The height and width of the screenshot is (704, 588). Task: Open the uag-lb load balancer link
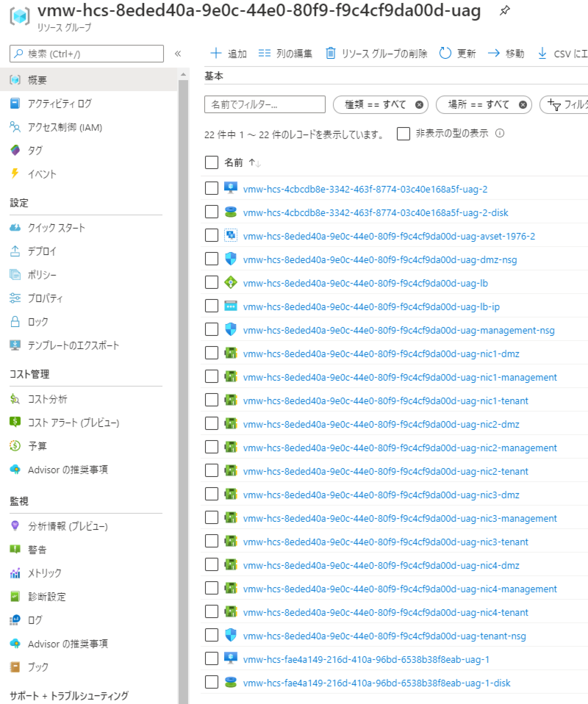coord(365,284)
